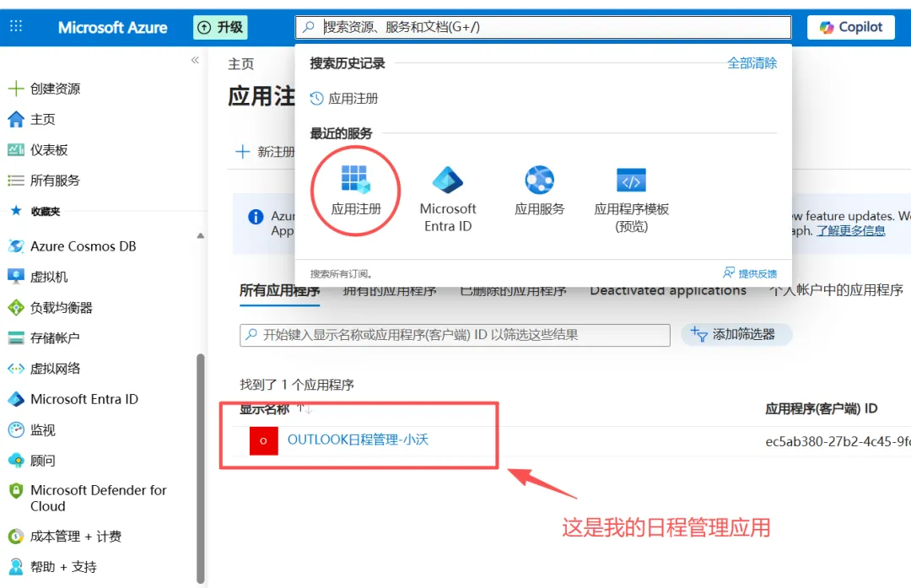The image size is (911, 588).
Task: Click 添加筛选器 add filter button
Action: coord(736,335)
